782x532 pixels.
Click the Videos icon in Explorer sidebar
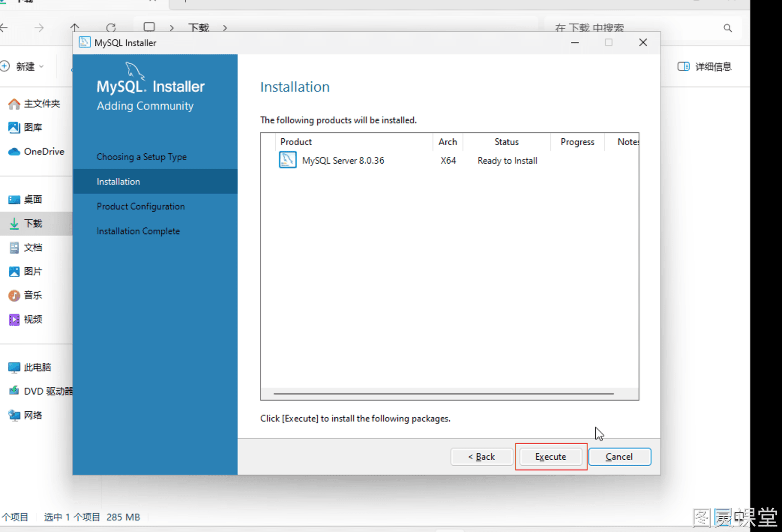coord(14,319)
